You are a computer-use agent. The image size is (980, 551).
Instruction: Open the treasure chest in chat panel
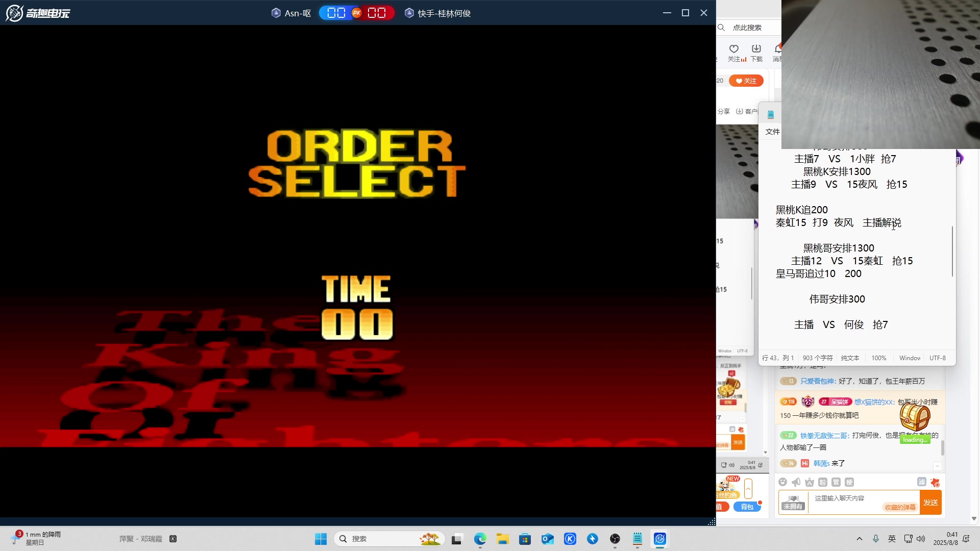[915, 417]
